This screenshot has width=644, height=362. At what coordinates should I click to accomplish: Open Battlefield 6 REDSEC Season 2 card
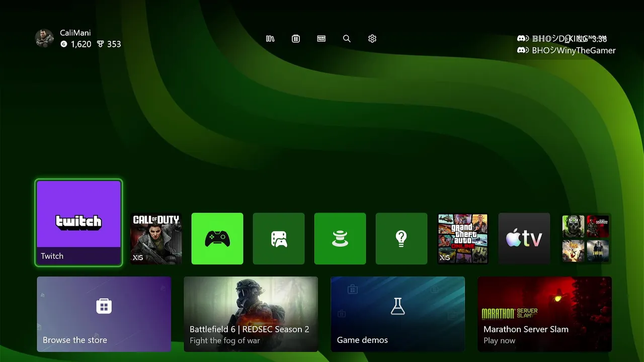point(251,314)
